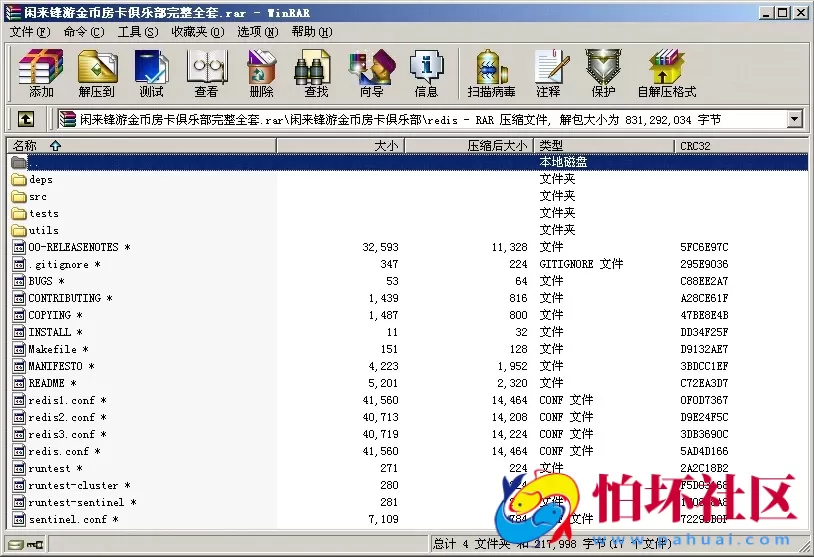
Task: Click the Makefile file icon
Action: pyautogui.click(x=19, y=349)
